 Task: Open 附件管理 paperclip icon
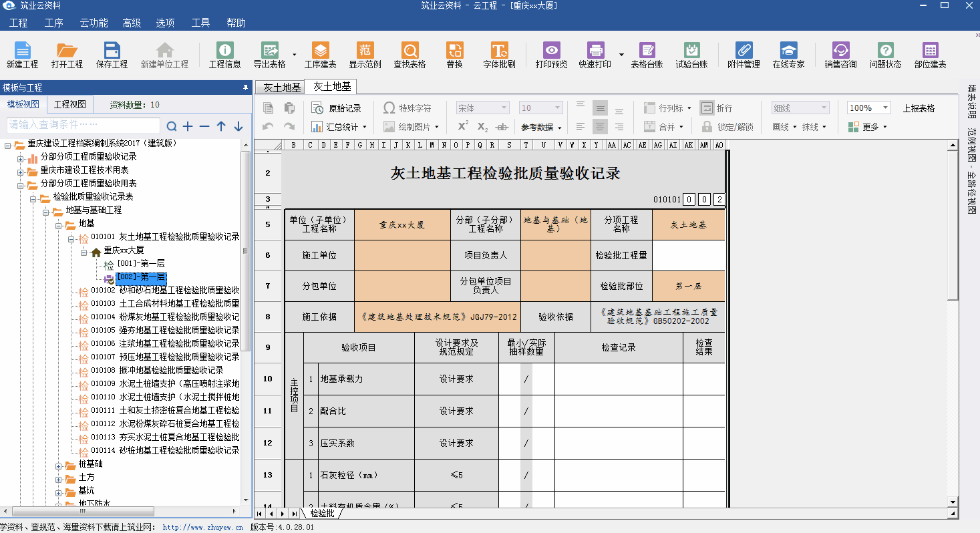pos(744,51)
